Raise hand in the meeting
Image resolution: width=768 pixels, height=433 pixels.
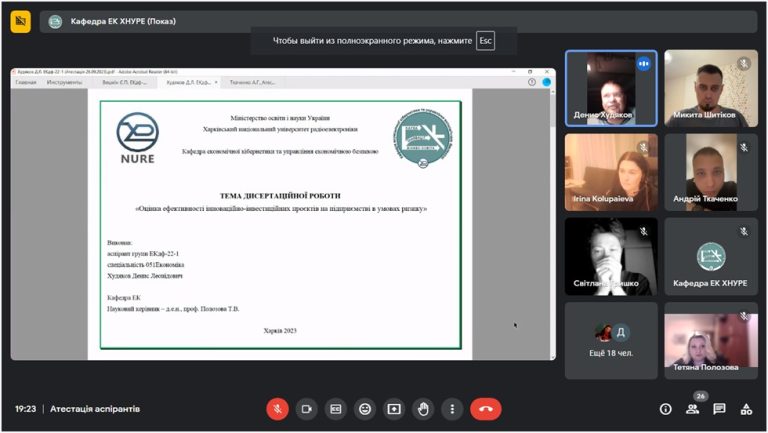(423, 409)
